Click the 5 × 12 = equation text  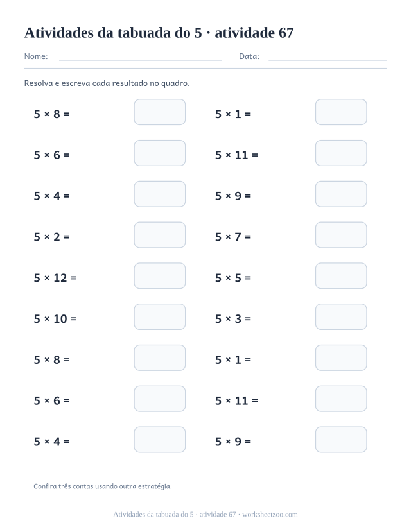tap(55, 278)
